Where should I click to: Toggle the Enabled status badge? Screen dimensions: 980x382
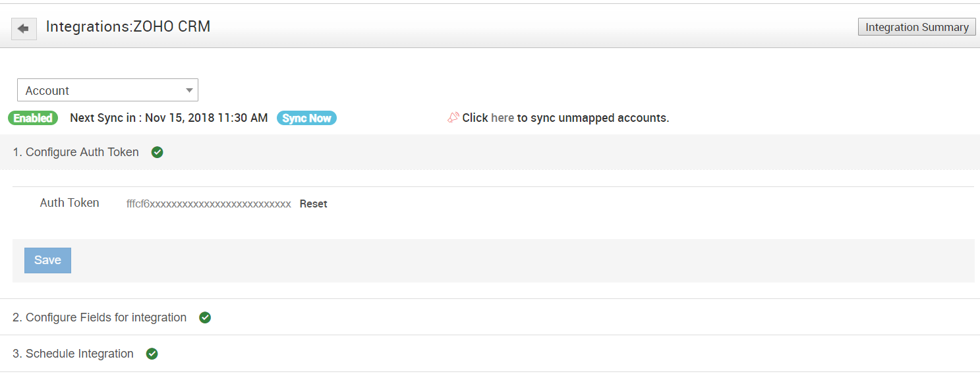click(33, 118)
